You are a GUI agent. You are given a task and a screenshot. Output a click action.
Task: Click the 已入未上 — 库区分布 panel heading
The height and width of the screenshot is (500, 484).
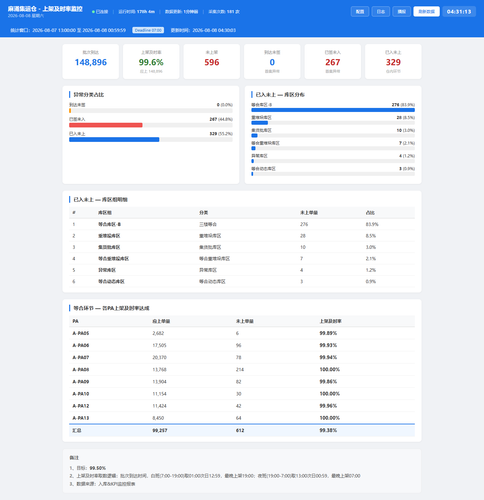coord(280,95)
